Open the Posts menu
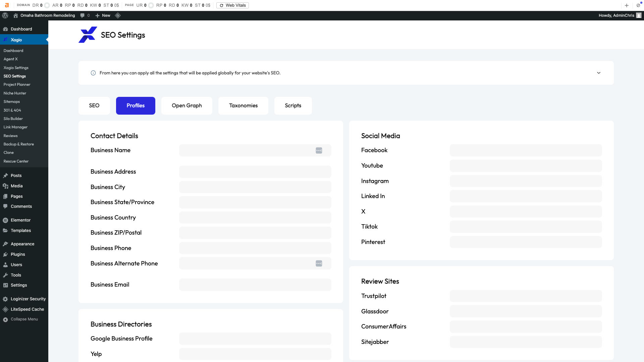This screenshot has width=644, height=362. (24, 176)
